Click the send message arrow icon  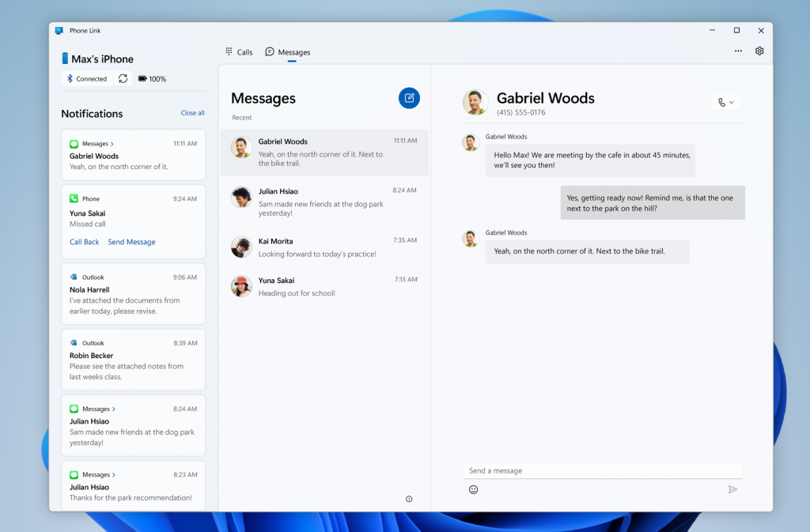(x=733, y=489)
